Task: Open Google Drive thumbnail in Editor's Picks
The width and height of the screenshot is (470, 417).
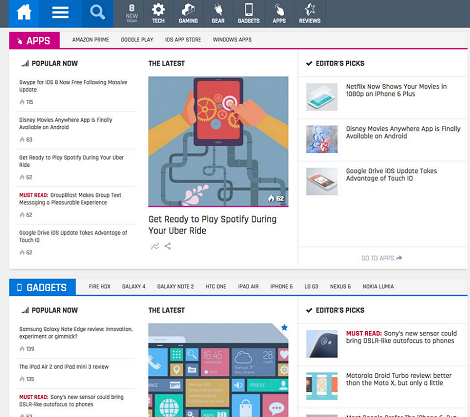Action: [322, 181]
